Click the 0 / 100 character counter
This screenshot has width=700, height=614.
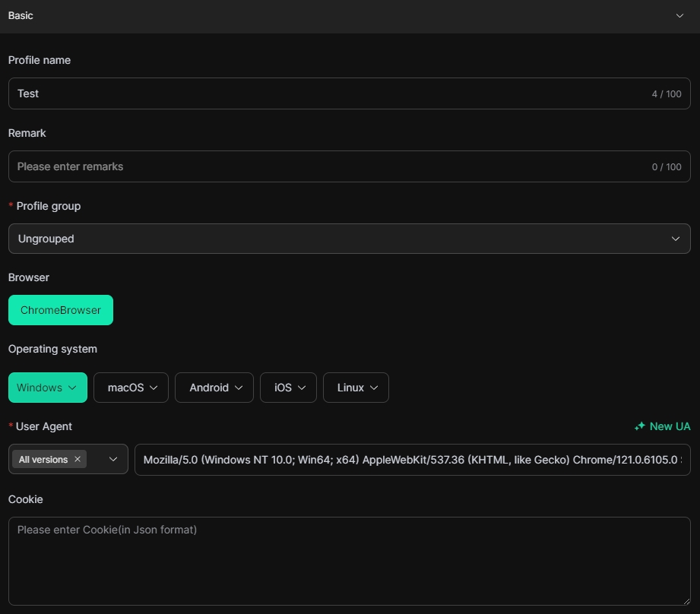pos(667,167)
